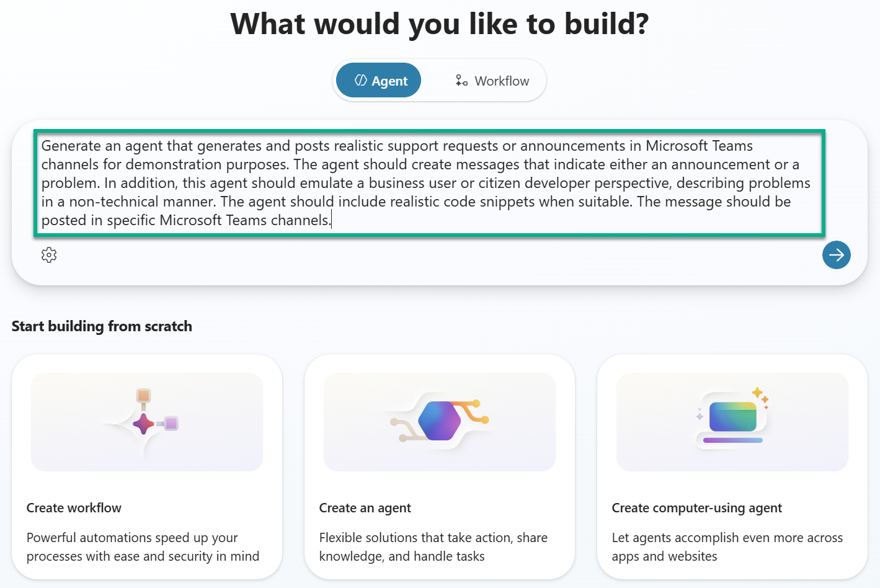Click the laptop illustration on computer-using agent card
This screenshot has width=880, height=588.
tap(732, 419)
